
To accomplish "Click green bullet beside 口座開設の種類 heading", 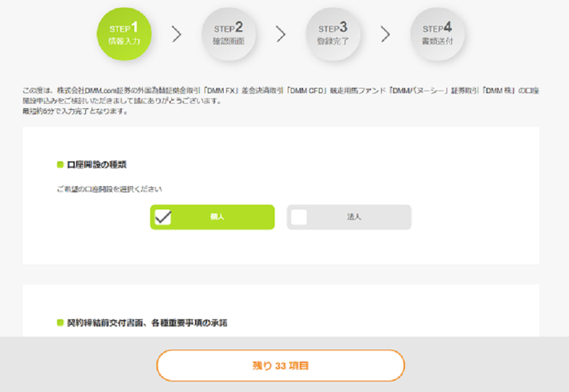I will 60,165.
